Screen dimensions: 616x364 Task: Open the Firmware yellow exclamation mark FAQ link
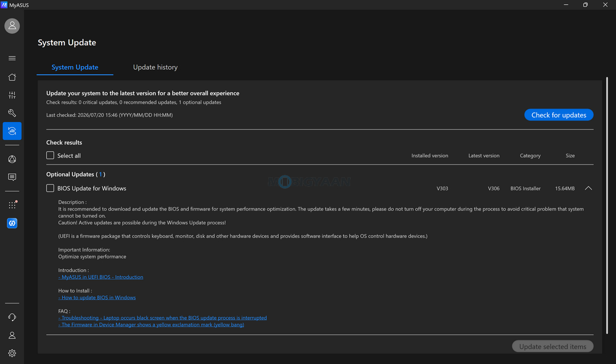coord(151,325)
